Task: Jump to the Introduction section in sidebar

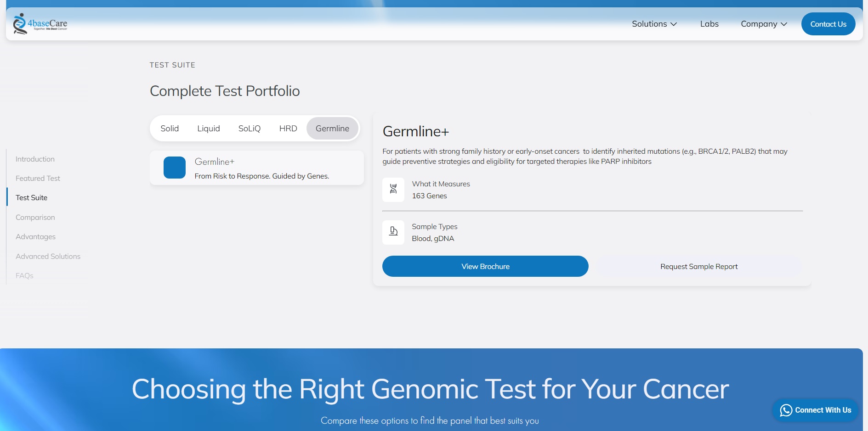Action: [35, 159]
